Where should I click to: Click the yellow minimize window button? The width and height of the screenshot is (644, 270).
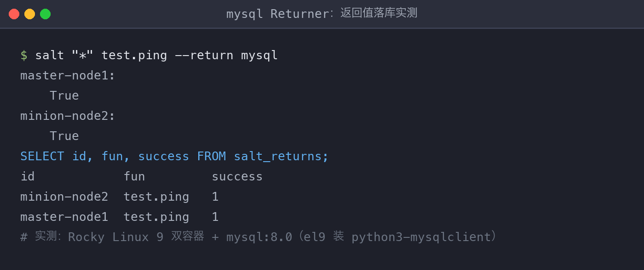(x=29, y=14)
